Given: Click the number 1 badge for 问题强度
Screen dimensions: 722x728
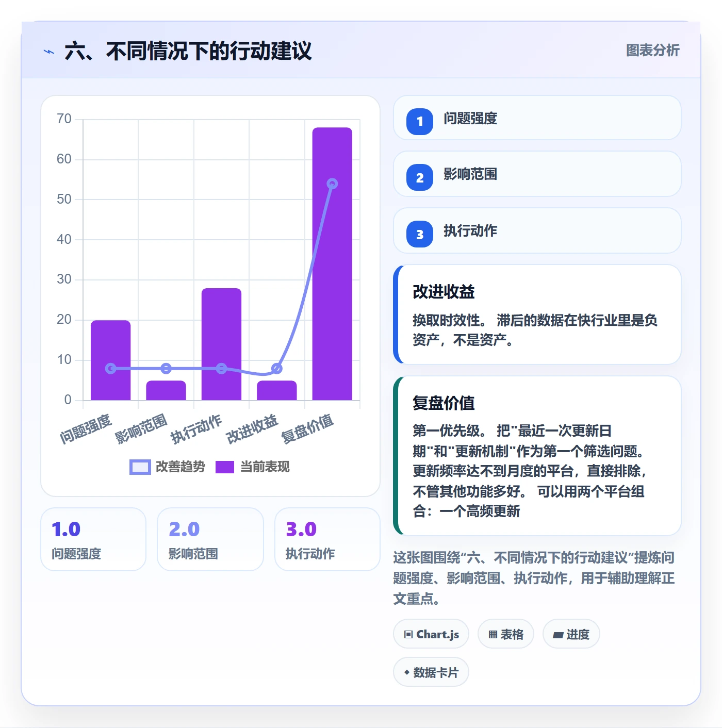Looking at the screenshot, I should (x=420, y=122).
